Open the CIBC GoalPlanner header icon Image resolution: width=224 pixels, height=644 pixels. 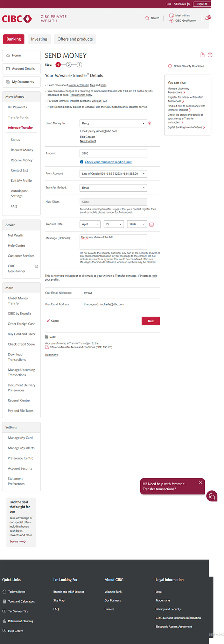[171, 21]
